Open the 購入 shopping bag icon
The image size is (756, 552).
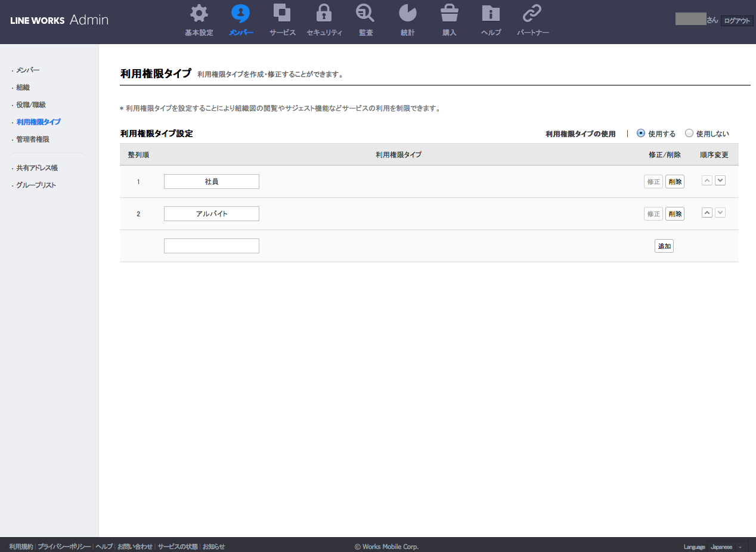[449, 14]
